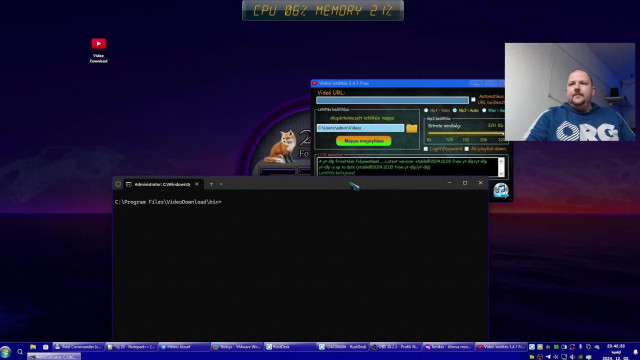Open Total Commander from the taskbar

78,347
